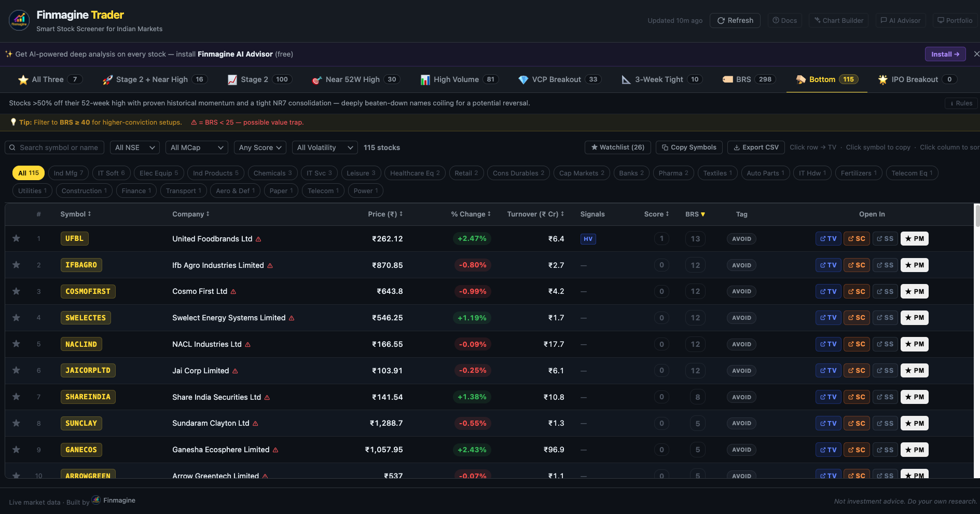980x514 pixels.
Task: Open SWELECTES in SC link
Action: tap(856, 318)
